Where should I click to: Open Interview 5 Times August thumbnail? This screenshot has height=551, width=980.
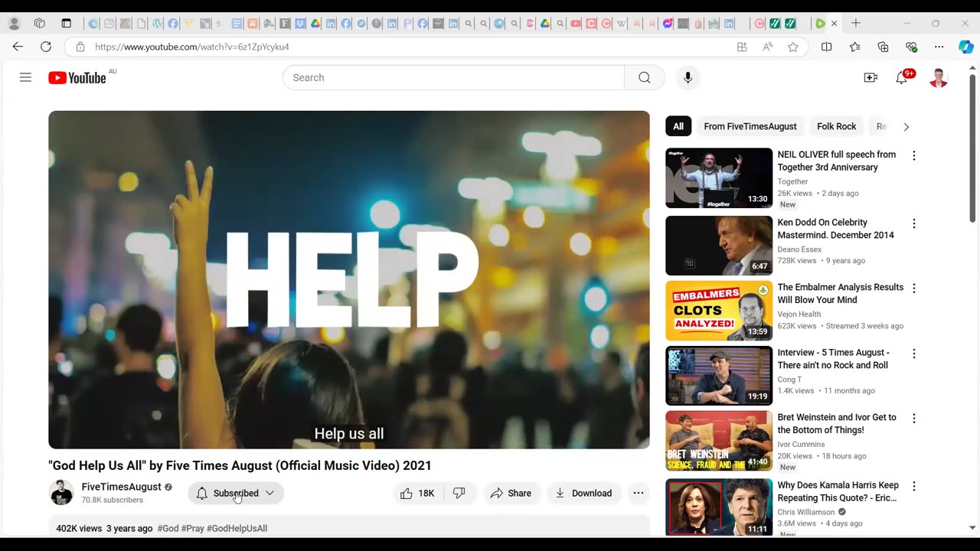coord(719,375)
